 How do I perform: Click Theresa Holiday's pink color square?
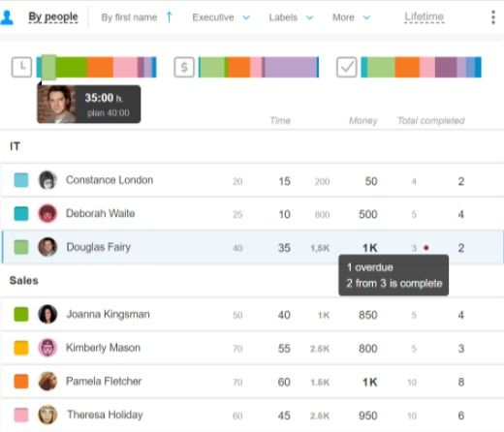[x=21, y=415]
